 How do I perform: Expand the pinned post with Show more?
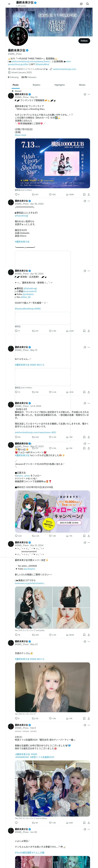(20, 135)
